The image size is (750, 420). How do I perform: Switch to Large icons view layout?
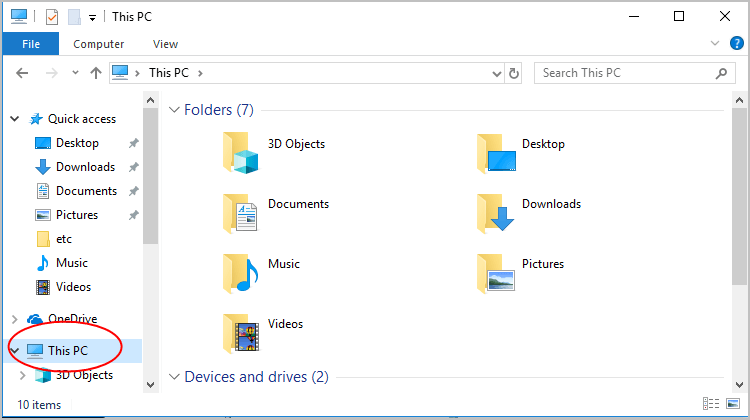(733, 404)
